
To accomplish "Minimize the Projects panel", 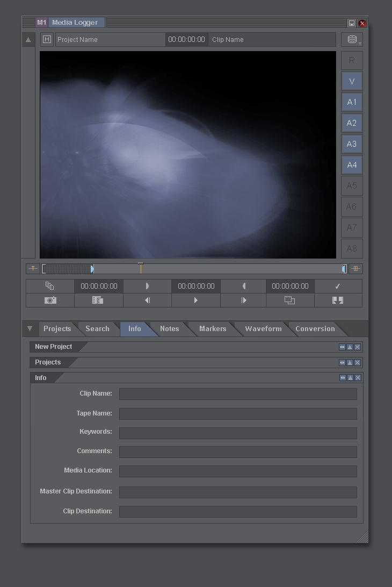I will pos(342,362).
